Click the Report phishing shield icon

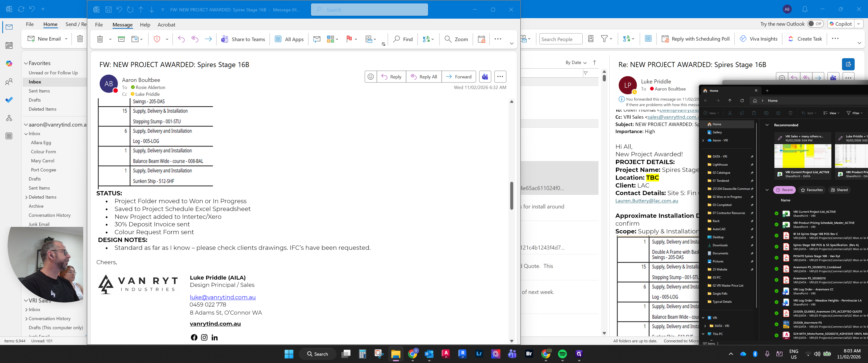coord(157,39)
